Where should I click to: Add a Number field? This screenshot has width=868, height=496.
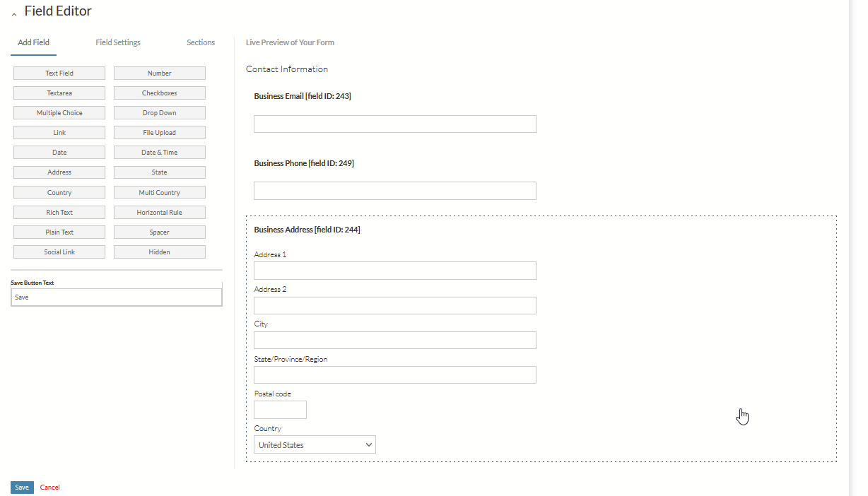pos(160,73)
